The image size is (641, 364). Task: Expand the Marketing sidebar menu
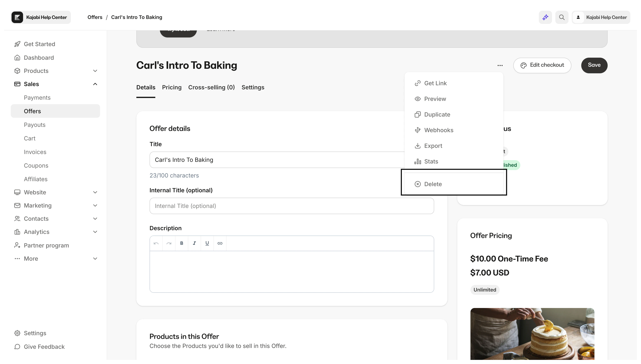click(x=95, y=205)
